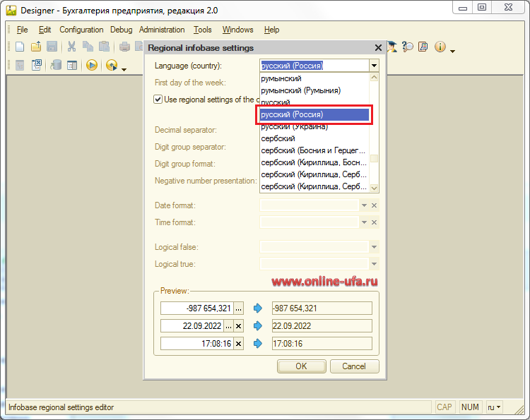
Task: Open the Tools menu
Action: (x=203, y=30)
